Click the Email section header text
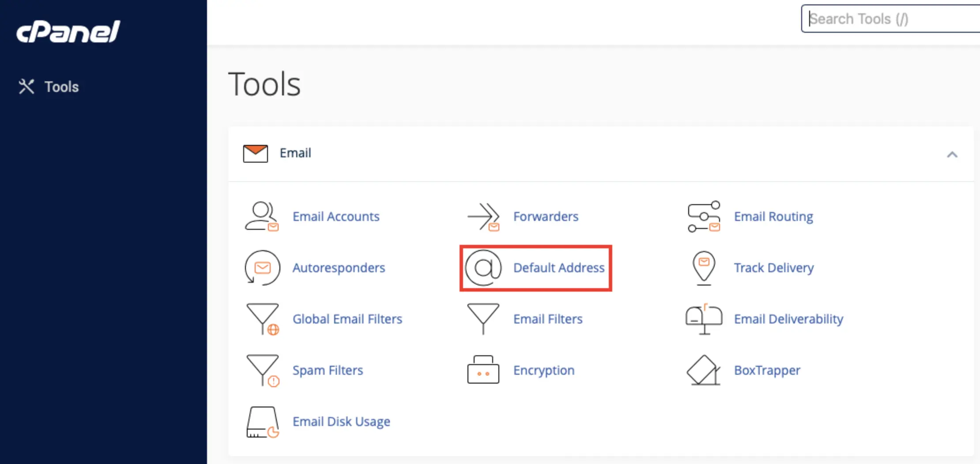Image resolution: width=980 pixels, height=464 pixels. (x=295, y=153)
